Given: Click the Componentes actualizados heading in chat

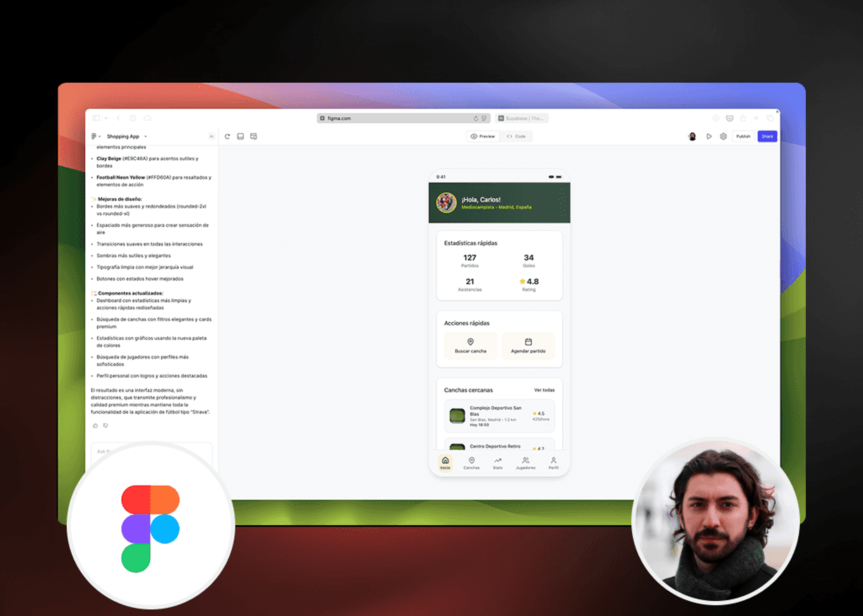Looking at the screenshot, I should 130,293.
